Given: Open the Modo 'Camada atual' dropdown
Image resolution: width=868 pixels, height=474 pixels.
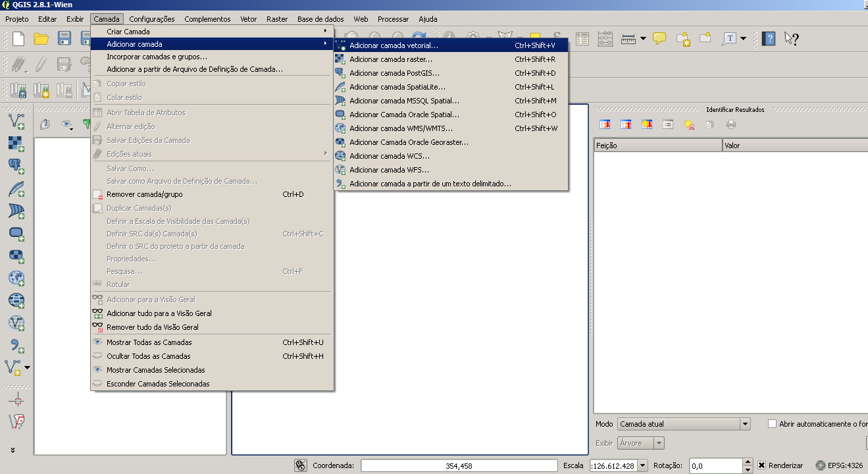Looking at the screenshot, I should pyautogui.click(x=684, y=424).
